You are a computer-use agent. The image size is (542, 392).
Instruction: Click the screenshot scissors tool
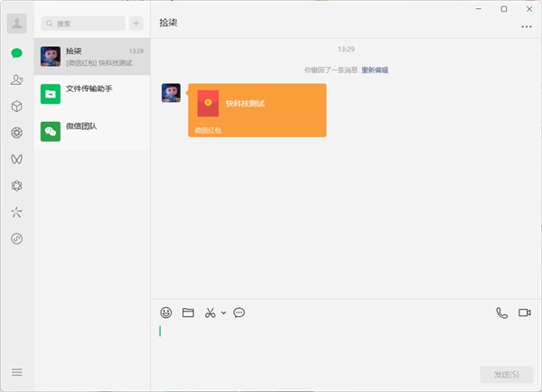[x=210, y=313]
